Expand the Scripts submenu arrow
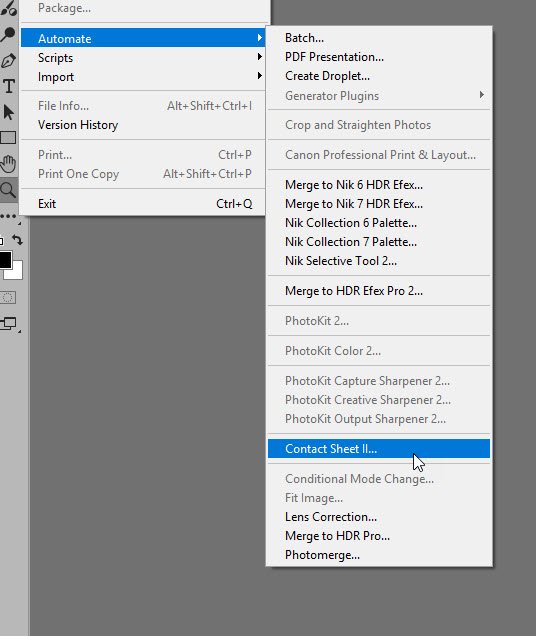Image resolution: width=536 pixels, height=636 pixels. pyautogui.click(x=259, y=57)
